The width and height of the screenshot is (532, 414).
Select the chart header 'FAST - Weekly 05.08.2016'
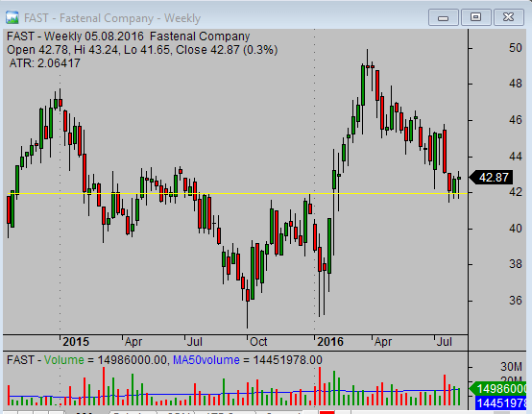pos(75,37)
